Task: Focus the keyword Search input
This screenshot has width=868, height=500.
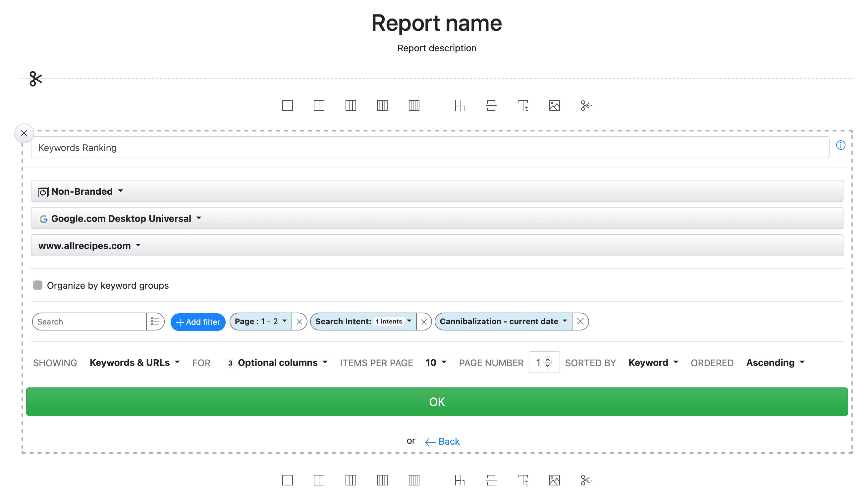Action: 89,322
